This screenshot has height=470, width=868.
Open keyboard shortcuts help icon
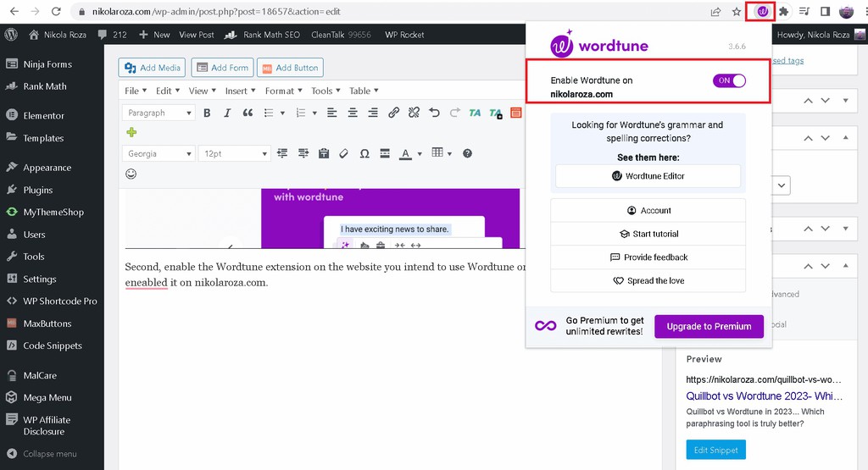click(467, 154)
